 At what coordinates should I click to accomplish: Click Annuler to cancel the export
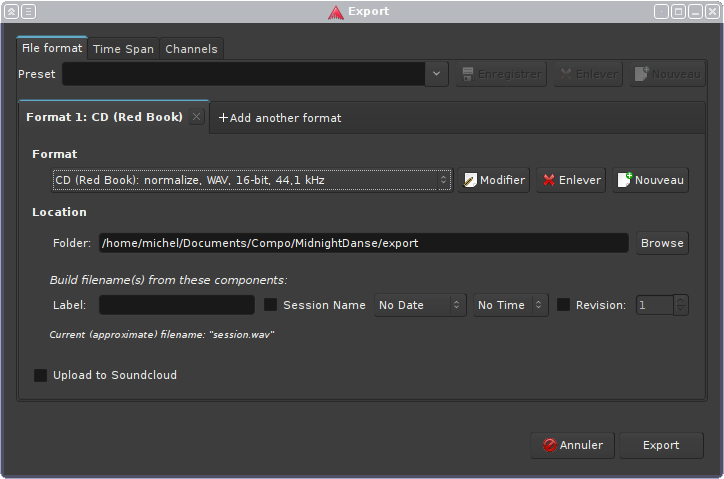573,445
